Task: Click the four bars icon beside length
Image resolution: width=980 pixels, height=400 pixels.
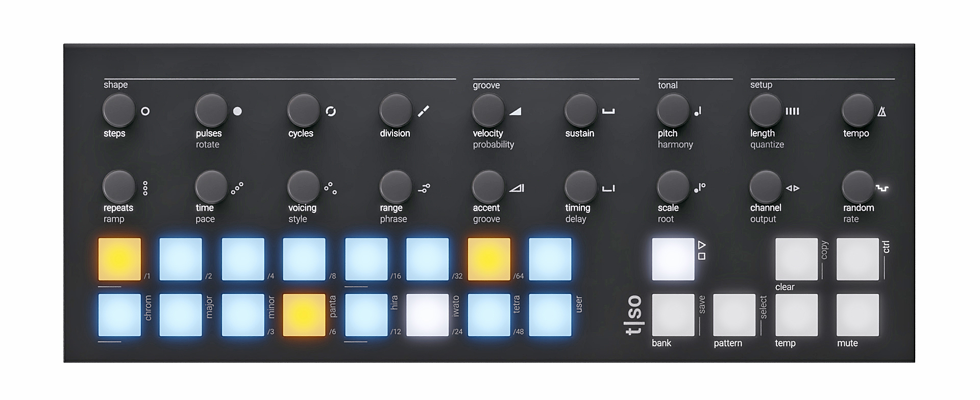Action: 792,111
